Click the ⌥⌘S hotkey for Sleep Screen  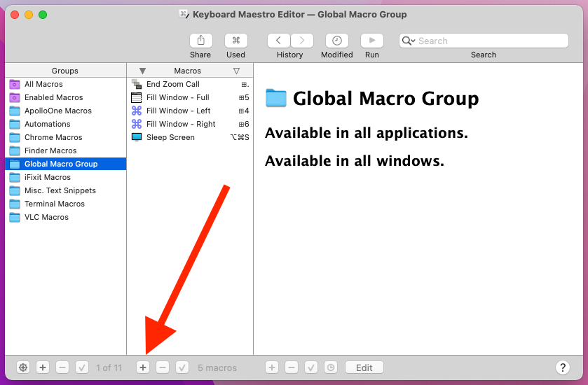click(240, 137)
